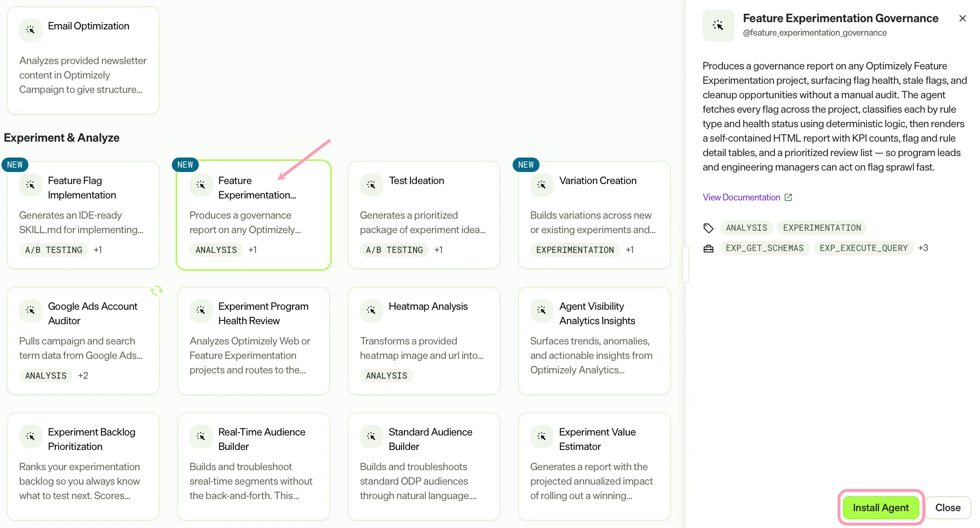The width and height of the screenshot is (980, 528).
Task: Install the Feature Experimentation Governance agent
Action: 880,508
